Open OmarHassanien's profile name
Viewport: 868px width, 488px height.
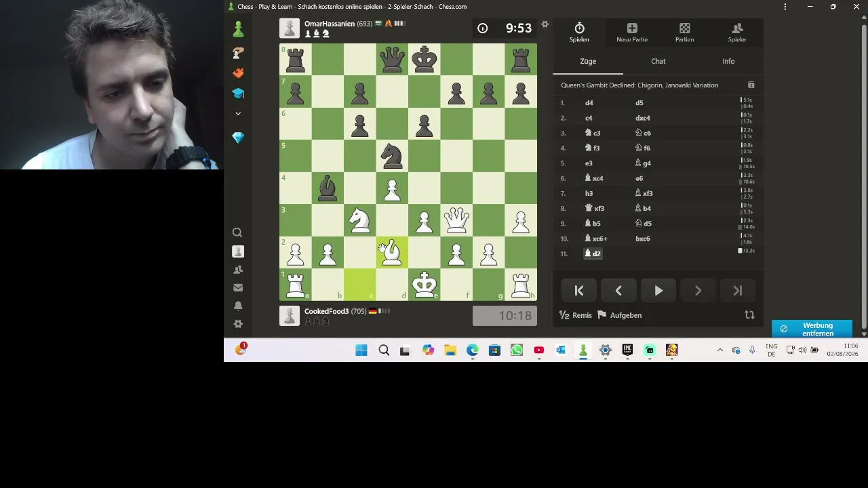330,24
